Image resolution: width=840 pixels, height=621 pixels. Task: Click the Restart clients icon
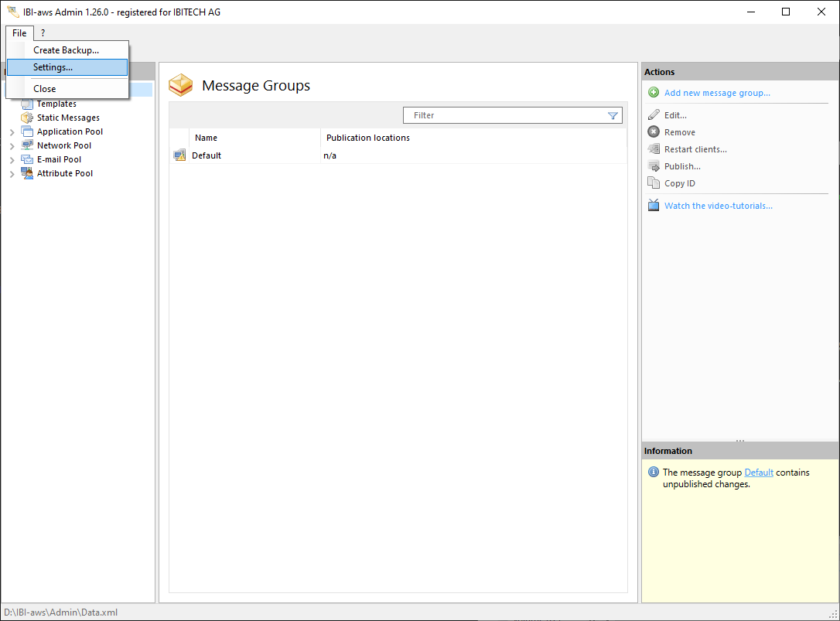pyautogui.click(x=654, y=149)
